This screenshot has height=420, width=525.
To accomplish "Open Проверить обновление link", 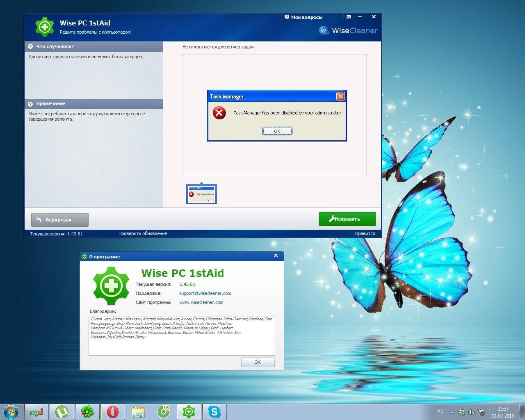I will pyautogui.click(x=143, y=233).
